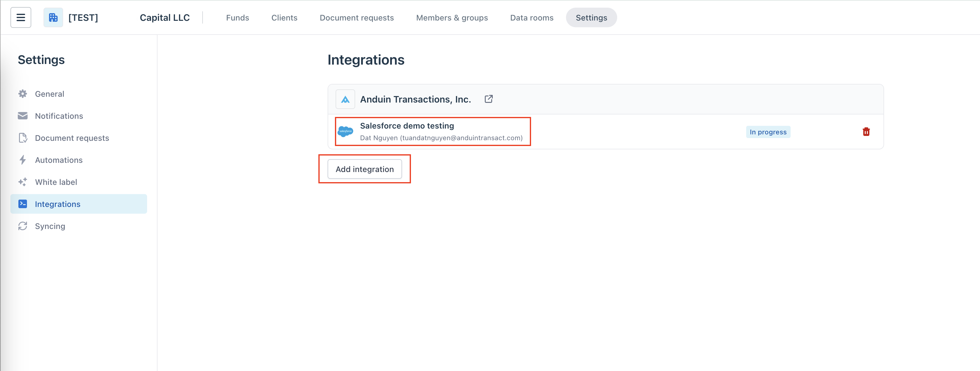980x371 pixels.
Task: Open Notifications settings
Action: 59,116
